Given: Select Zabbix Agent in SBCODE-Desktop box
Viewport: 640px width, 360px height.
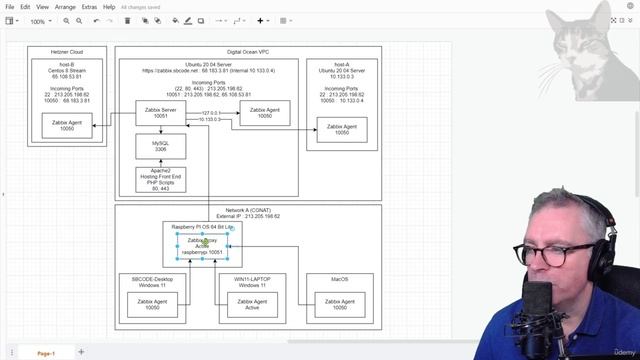Looking at the screenshot, I should [x=152, y=304].
